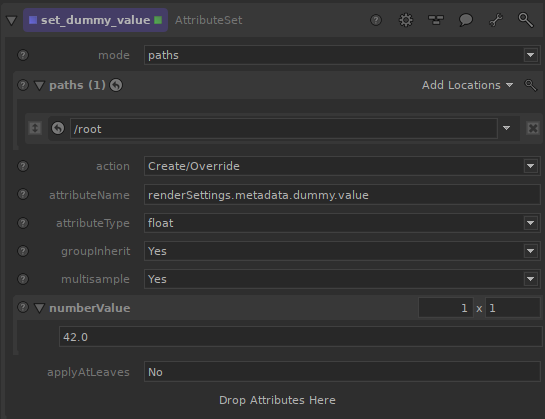This screenshot has width=545, height=419.
Task: Click the revert arrow next to paths (1)
Action: click(x=116, y=85)
